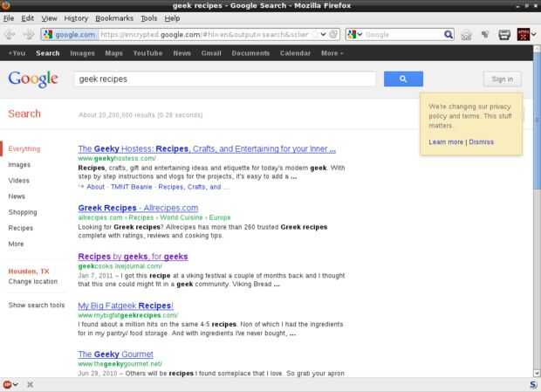Open dropdown next to red status bar icon
Viewport: 541px width, 392px height.
(x=16, y=384)
